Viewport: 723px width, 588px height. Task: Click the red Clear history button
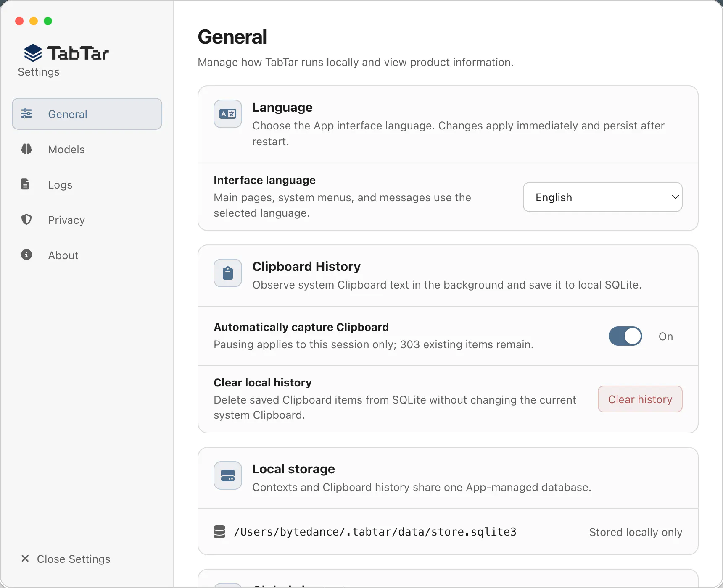click(640, 399)
